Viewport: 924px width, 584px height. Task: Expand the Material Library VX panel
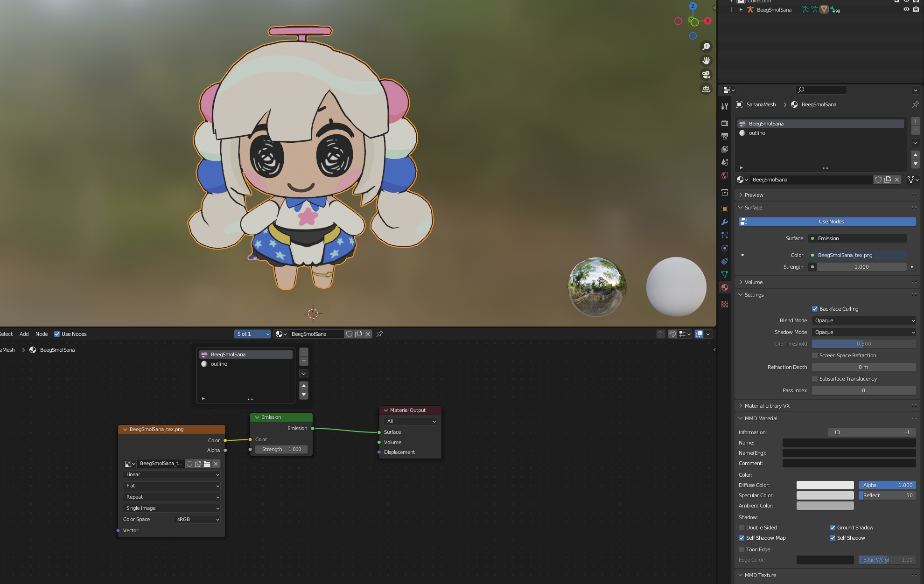(767, 406)
